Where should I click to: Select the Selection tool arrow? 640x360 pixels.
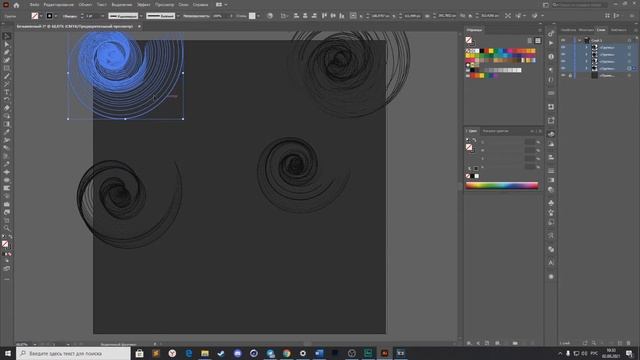(x=7, y=36)
